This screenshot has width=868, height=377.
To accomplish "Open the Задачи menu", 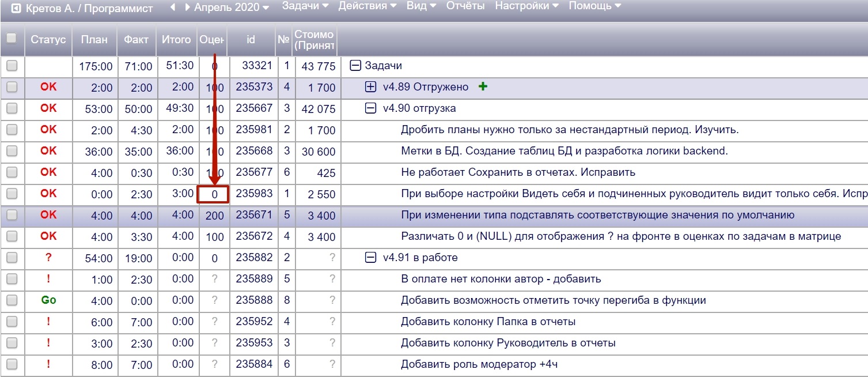I will click(305, 6).
